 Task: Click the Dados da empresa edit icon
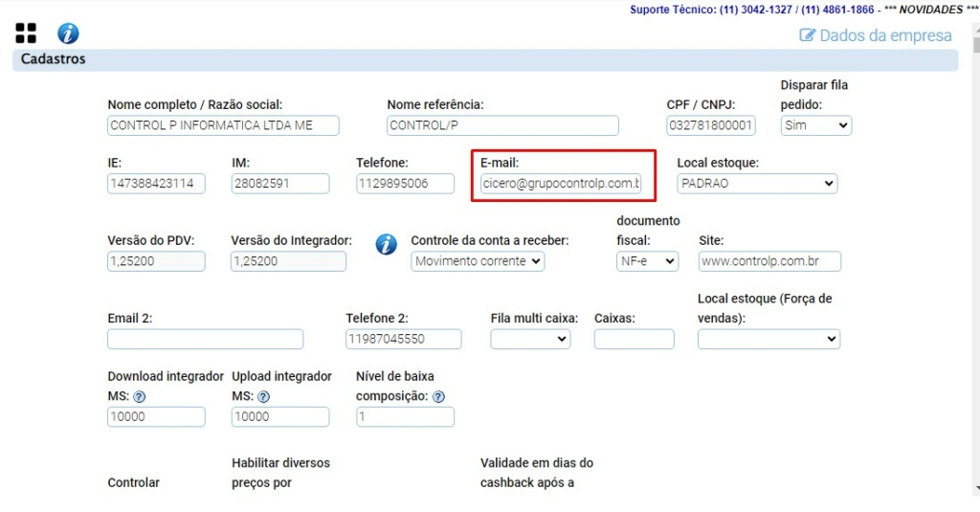[807, 35]
